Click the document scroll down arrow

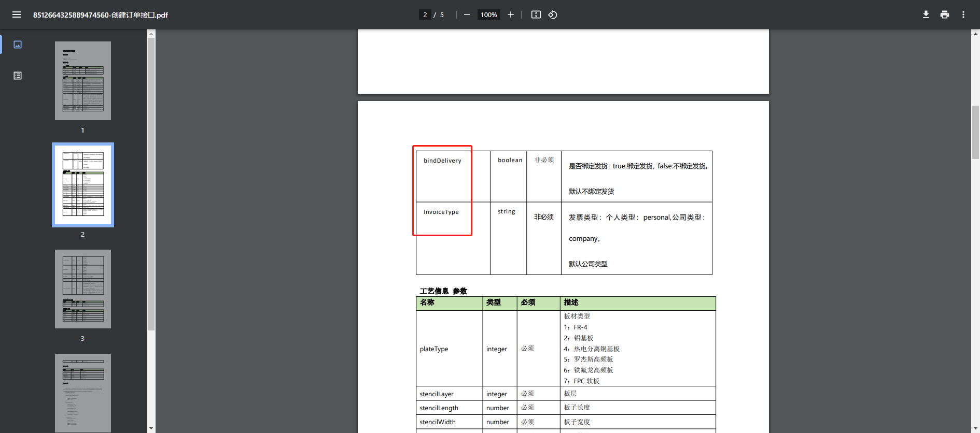click(x=975, y=428)
